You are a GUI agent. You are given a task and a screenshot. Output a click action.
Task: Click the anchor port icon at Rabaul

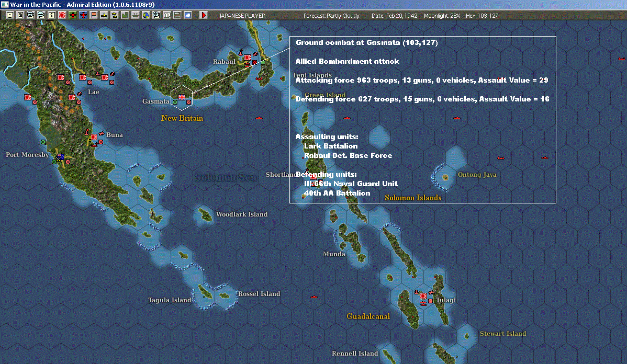[x=241, y=52]
